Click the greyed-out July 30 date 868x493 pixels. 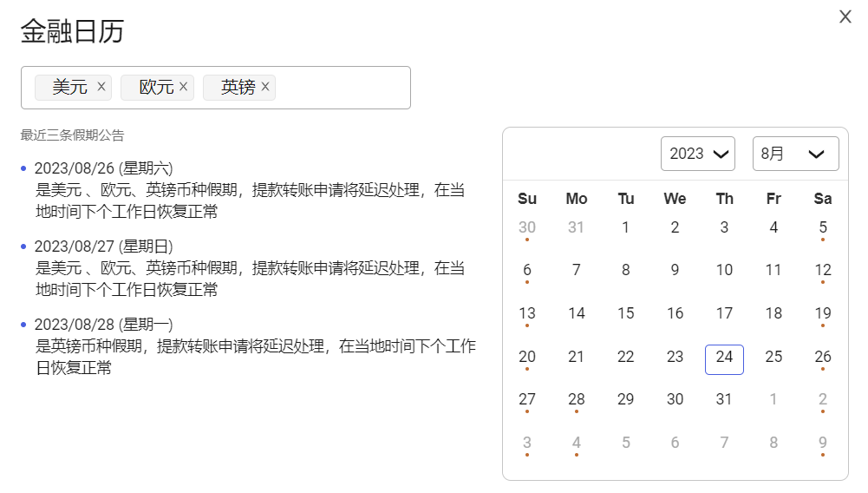(x=527, y=228)
